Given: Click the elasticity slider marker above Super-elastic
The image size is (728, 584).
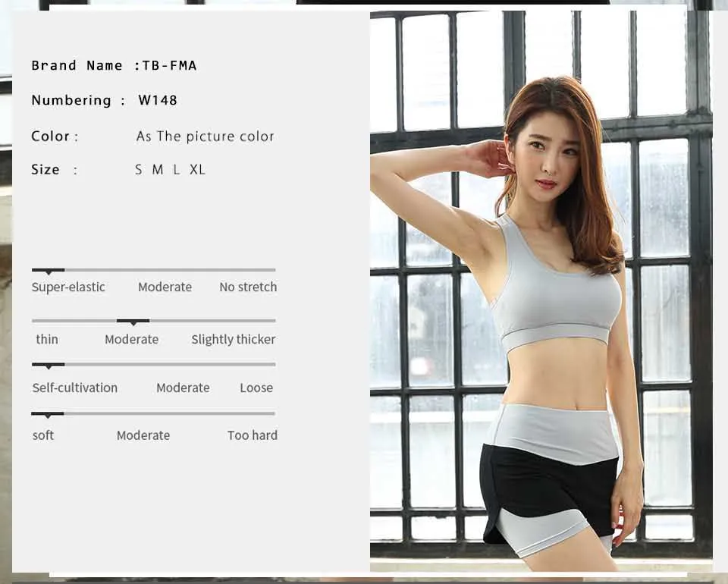Looking at the screenshot, I should (x=49, y=271).
